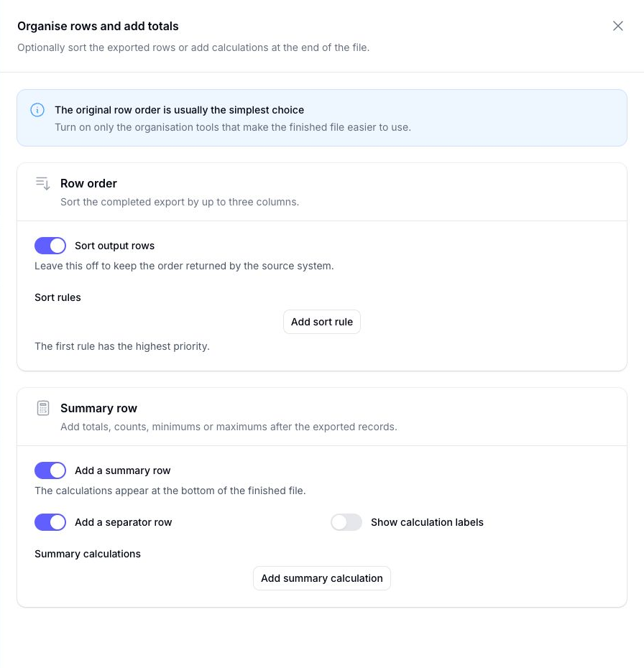Select the Row order section heading
Viewport: 644px width, 668px height.
coord(88,184)
